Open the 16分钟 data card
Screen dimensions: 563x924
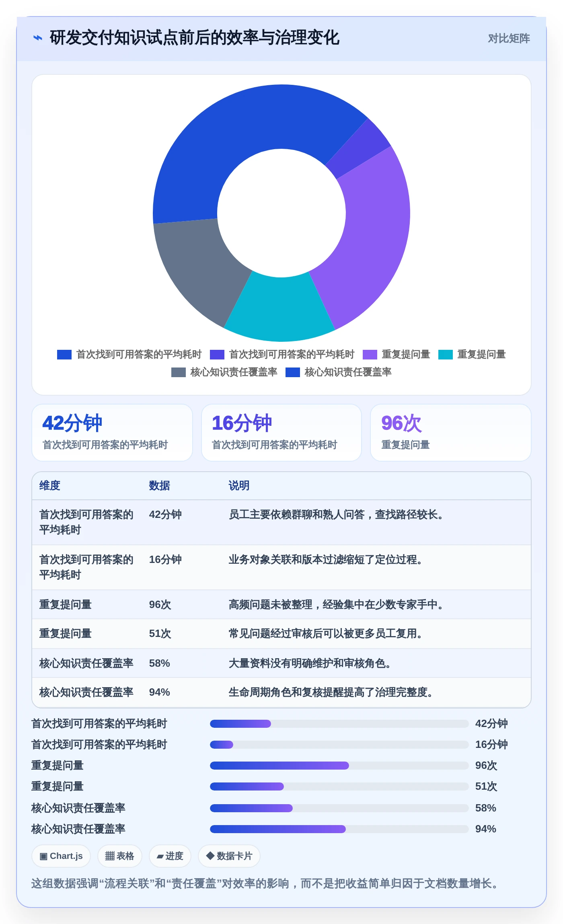click(281, 433)
